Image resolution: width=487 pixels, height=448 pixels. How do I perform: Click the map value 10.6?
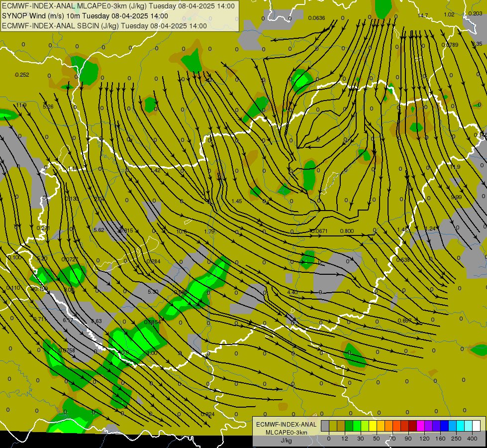(182, 231)
